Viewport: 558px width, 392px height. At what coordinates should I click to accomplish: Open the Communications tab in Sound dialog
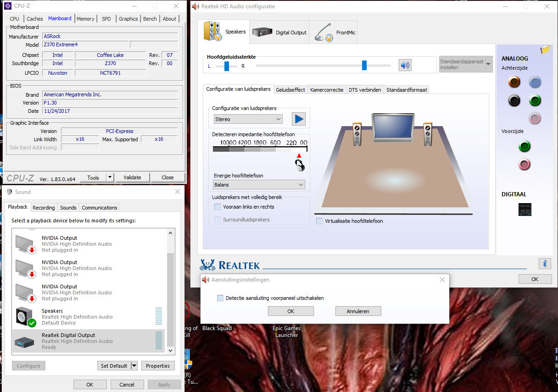100,208
